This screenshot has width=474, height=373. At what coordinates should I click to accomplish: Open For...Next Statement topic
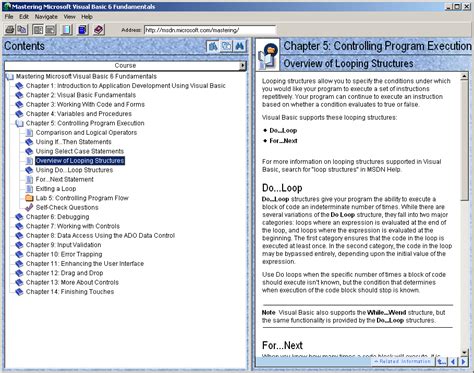(65, 179)
